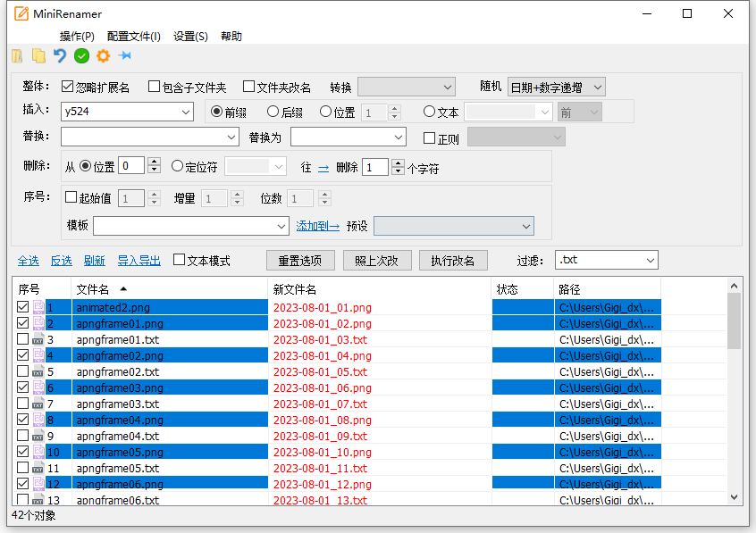756x533 pixels.
Task: Click the blue undo arrow icon
Action: tap(60, 56)
